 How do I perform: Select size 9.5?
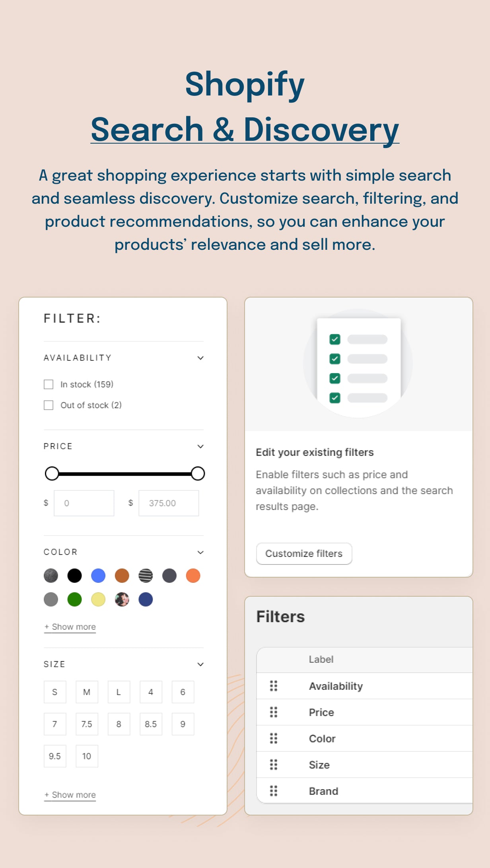55,756
